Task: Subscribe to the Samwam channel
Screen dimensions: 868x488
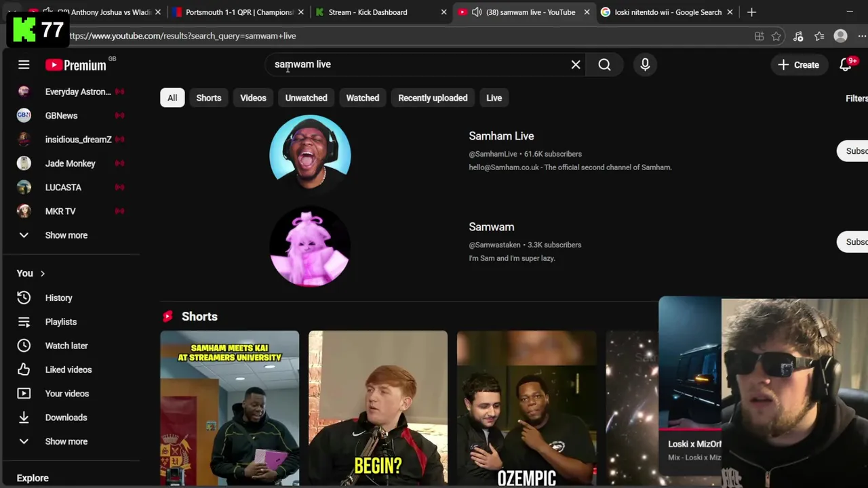Action: pyautogui.click(x=853, y=242)
